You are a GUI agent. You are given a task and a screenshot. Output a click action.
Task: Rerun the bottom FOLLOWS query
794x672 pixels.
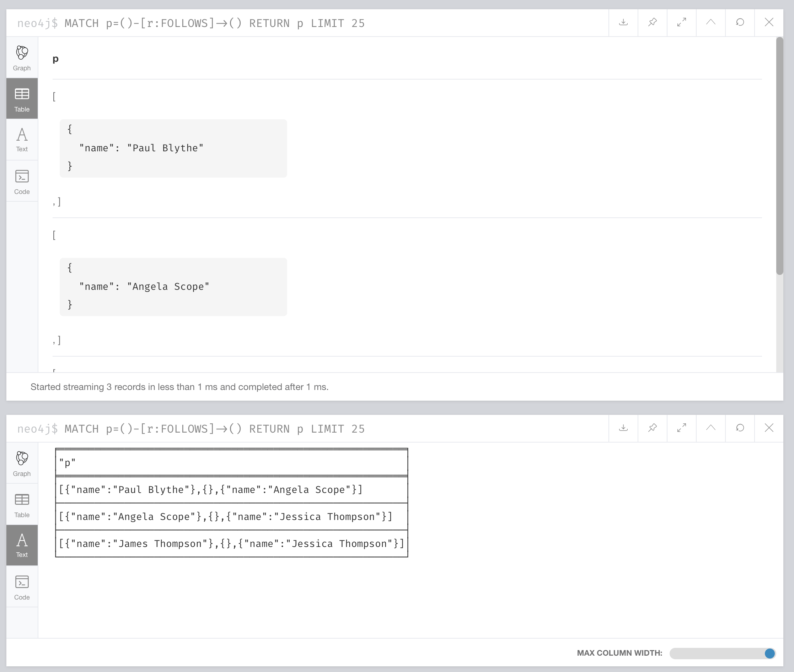click(740, 428)
